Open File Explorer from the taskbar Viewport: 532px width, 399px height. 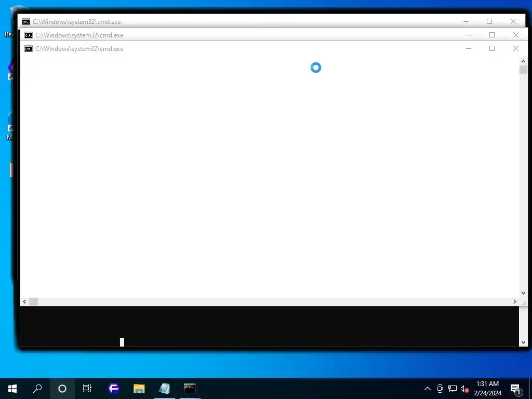(x=139, y=389)
